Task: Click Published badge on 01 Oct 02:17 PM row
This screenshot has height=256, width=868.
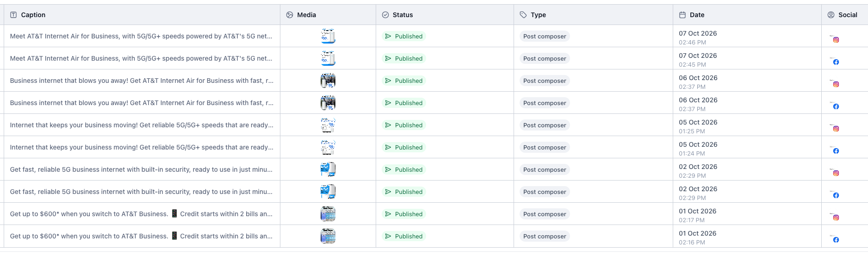Action: [403, 214]
